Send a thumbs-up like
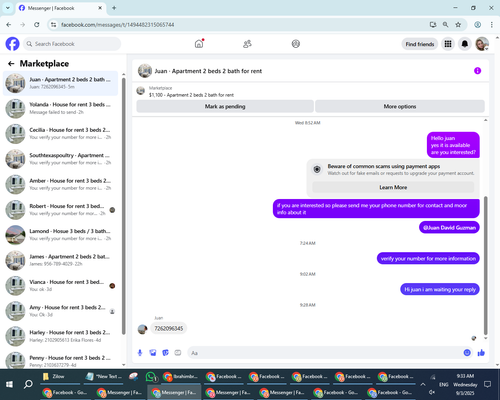 click(x=481, y=353)
